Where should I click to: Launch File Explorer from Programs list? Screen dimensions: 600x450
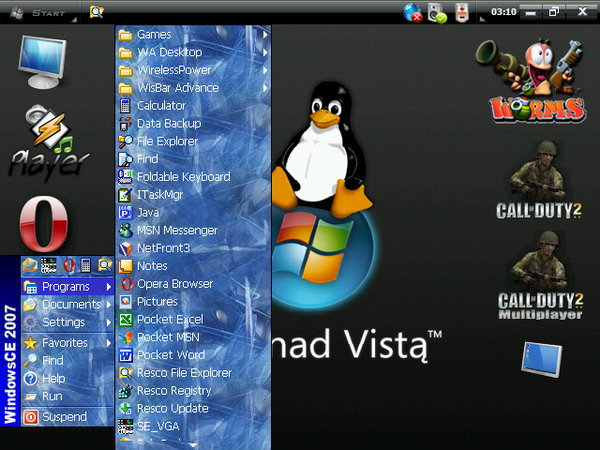click(x=193, y=141)
